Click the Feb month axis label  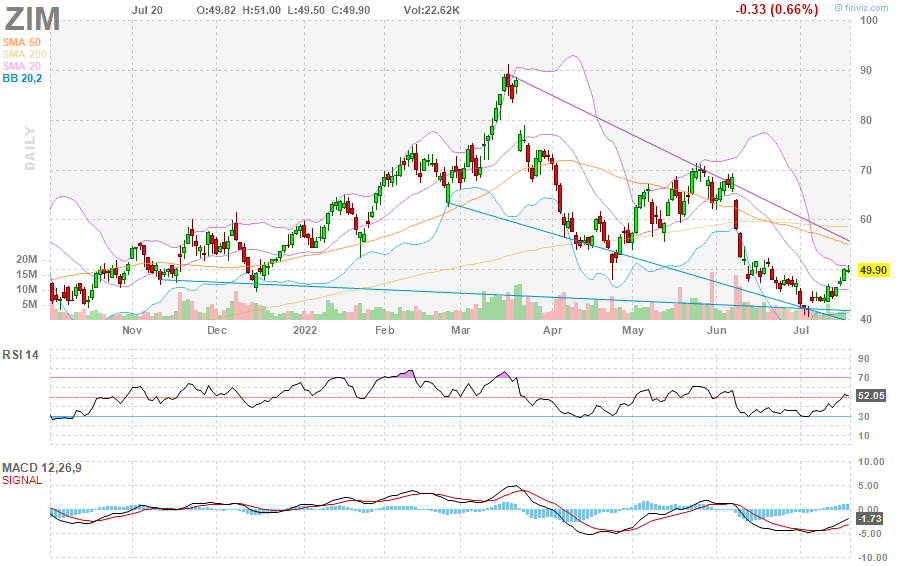pos(385,330)
